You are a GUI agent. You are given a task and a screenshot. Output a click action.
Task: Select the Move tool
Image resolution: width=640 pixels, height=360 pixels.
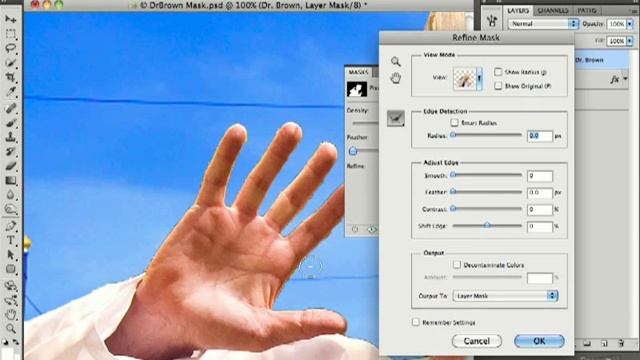(x=11, y=19)
